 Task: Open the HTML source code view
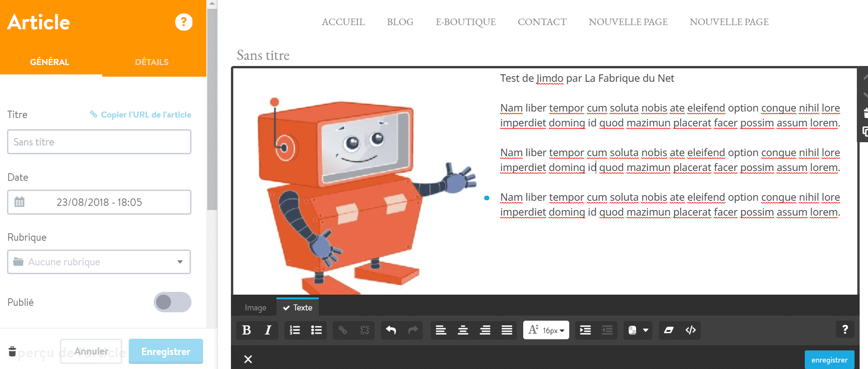(x=690, y=330)
